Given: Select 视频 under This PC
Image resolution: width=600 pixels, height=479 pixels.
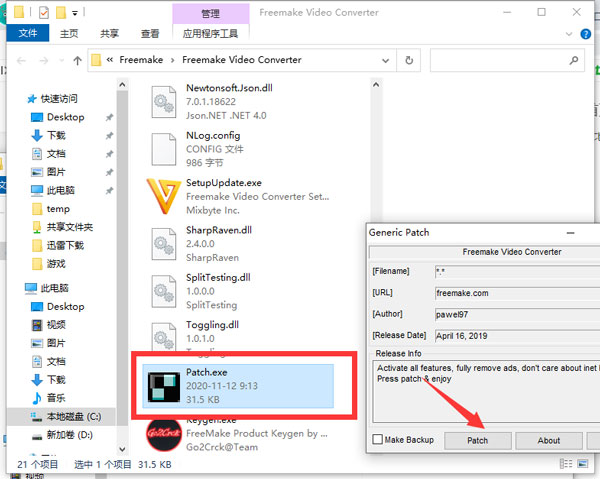Looking at the screenshot, I should 56,325.
